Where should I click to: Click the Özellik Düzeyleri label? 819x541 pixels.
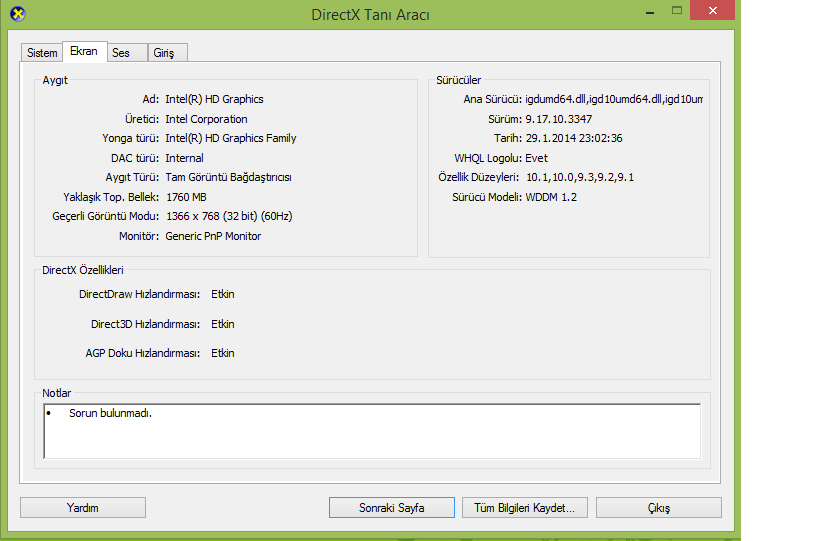pos(478,178)
